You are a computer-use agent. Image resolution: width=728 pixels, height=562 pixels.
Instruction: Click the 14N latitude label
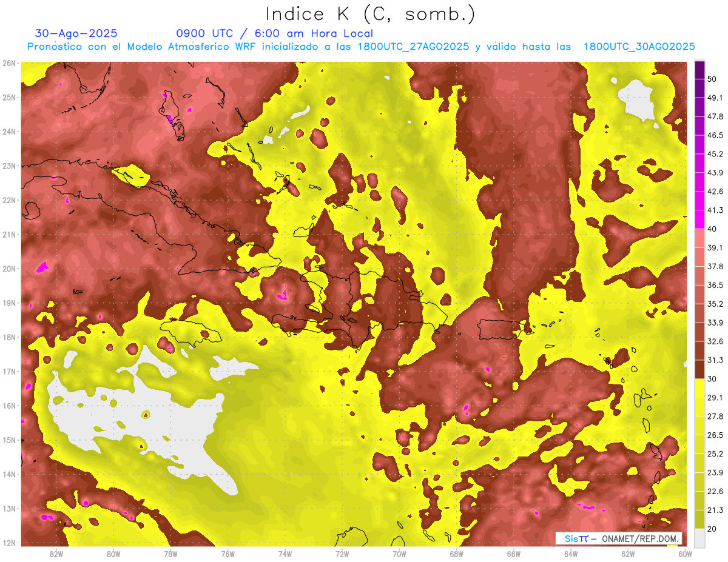(9, 474)
